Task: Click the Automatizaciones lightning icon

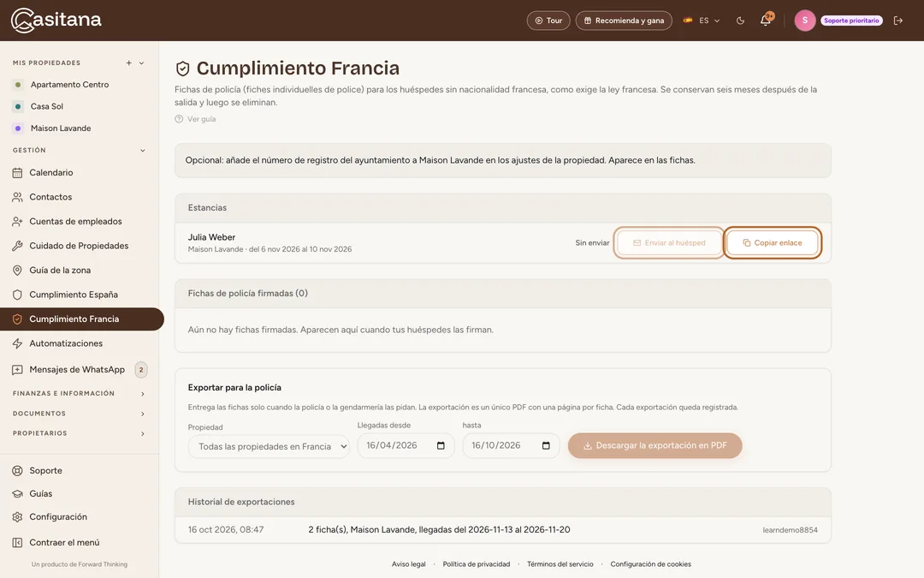Action: [17, 344]
